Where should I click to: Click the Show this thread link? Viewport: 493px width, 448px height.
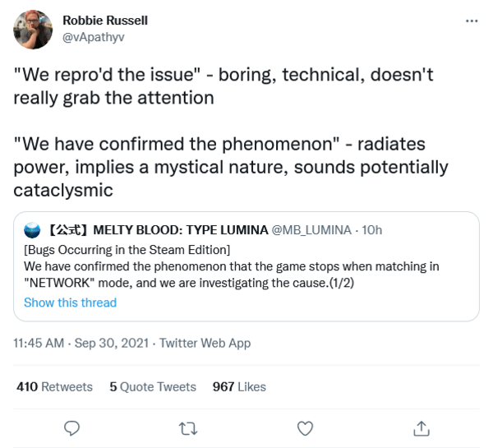click(70, 303)
